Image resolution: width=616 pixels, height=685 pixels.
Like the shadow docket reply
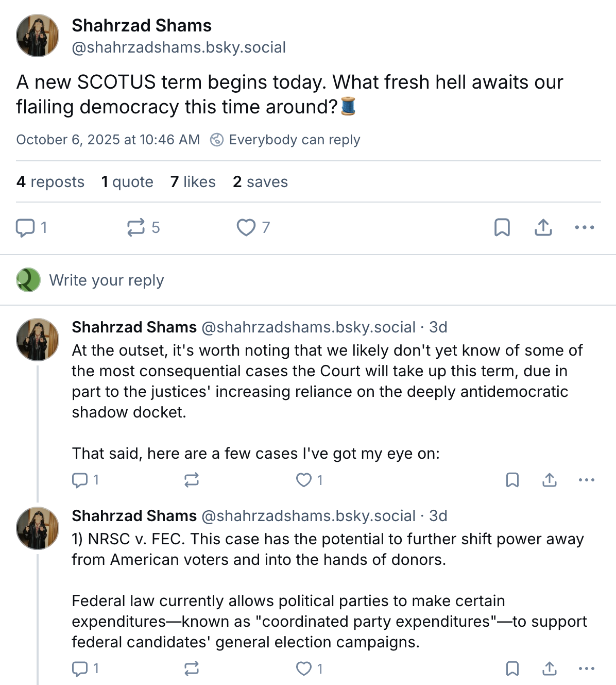(x=304, y=480)
